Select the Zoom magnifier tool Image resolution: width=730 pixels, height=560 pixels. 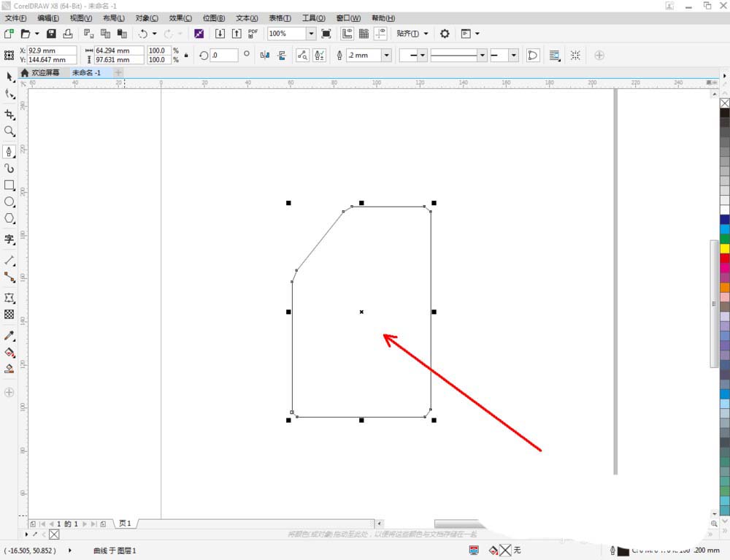pyautogui.click(x=9, y=131)
